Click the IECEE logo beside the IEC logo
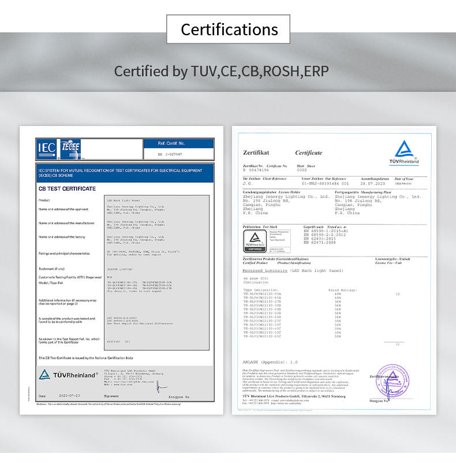 pyautogui.click(x=70, y=149)
